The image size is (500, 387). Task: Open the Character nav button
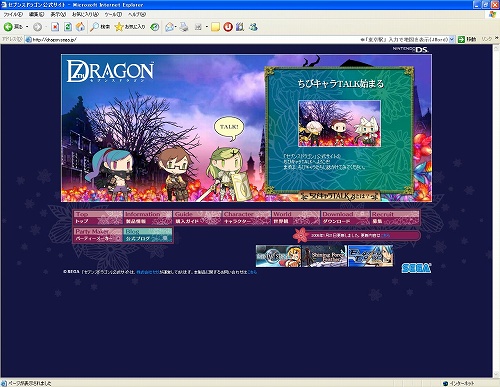tap(246, 218)
